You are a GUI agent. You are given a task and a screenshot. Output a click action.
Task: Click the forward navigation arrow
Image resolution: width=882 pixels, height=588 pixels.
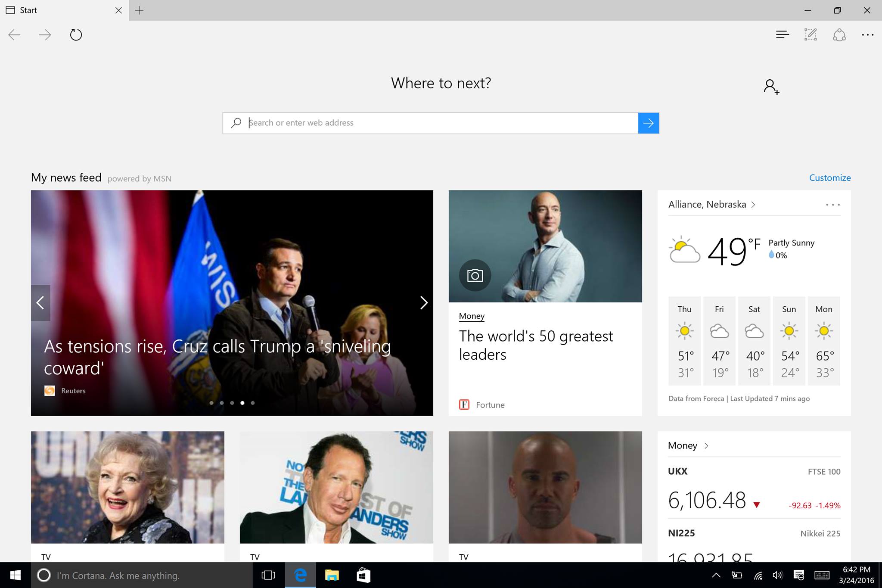pos(45,35)
